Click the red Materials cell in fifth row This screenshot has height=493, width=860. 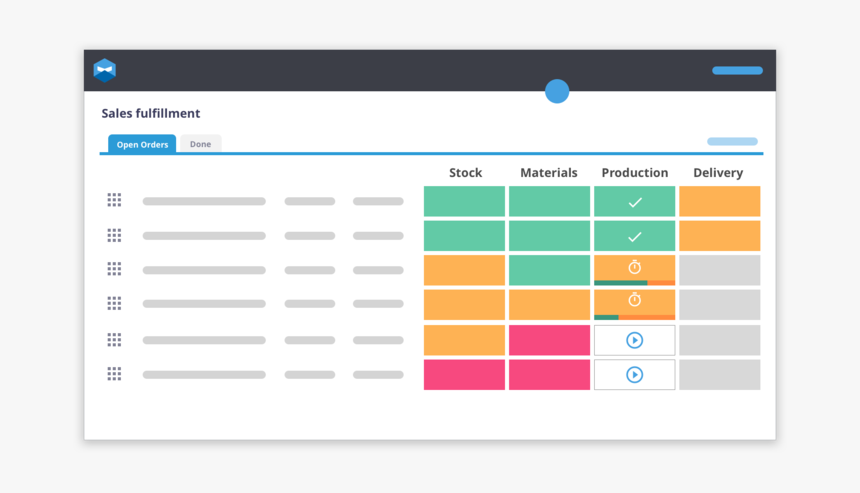click(549, 340)
